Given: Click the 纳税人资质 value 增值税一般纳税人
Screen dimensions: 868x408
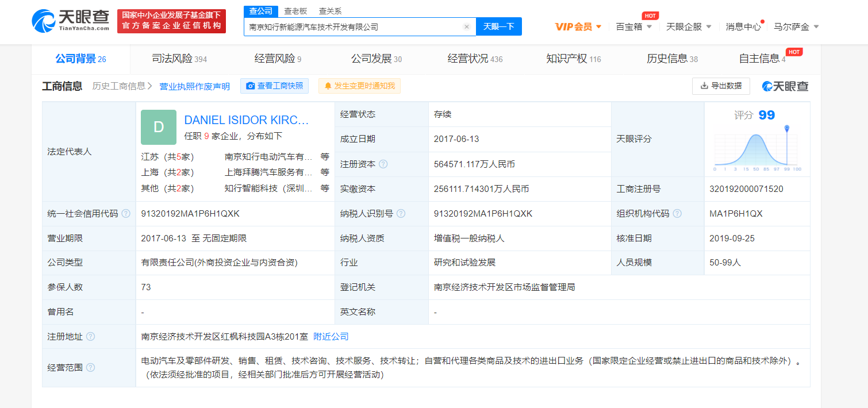Looking at the screenshot, I should 469,238.
